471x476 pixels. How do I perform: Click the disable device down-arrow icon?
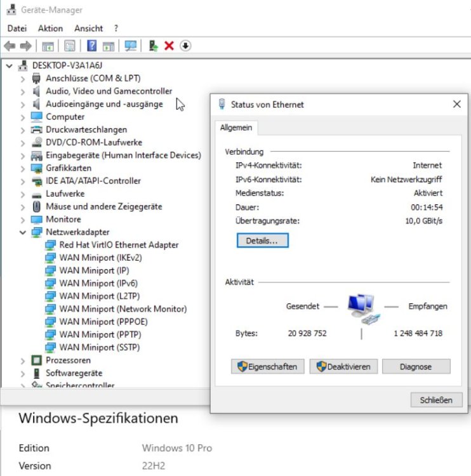coord(185,46)
